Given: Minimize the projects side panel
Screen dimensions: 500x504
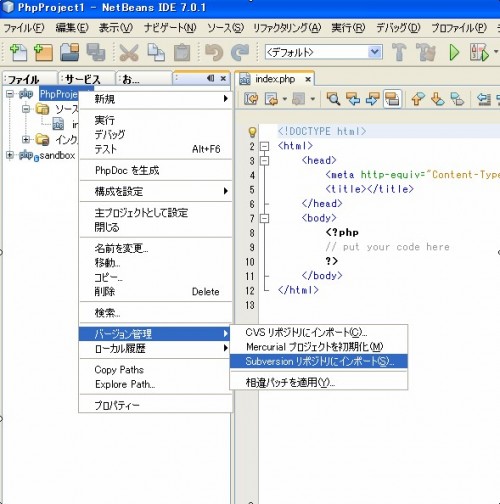Looking at the screenshot, I should tap(210, 78).
